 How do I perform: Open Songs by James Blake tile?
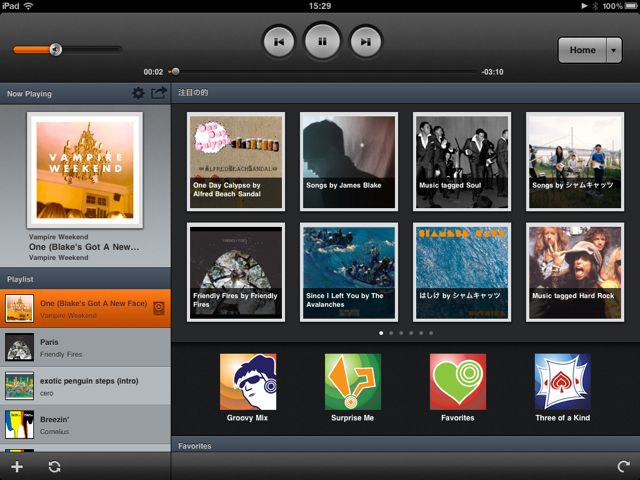[x=349, y=162]
